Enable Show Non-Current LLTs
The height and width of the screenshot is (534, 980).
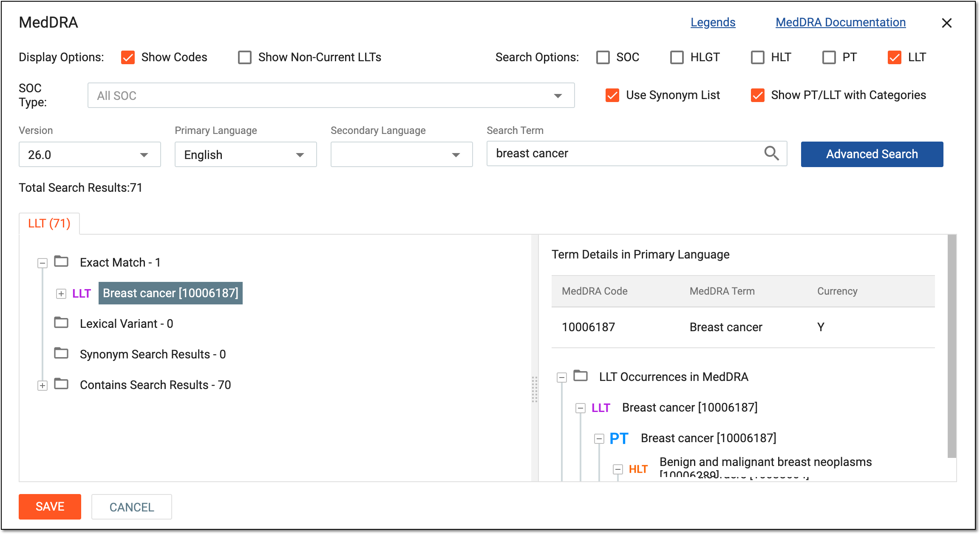point(245,57)
